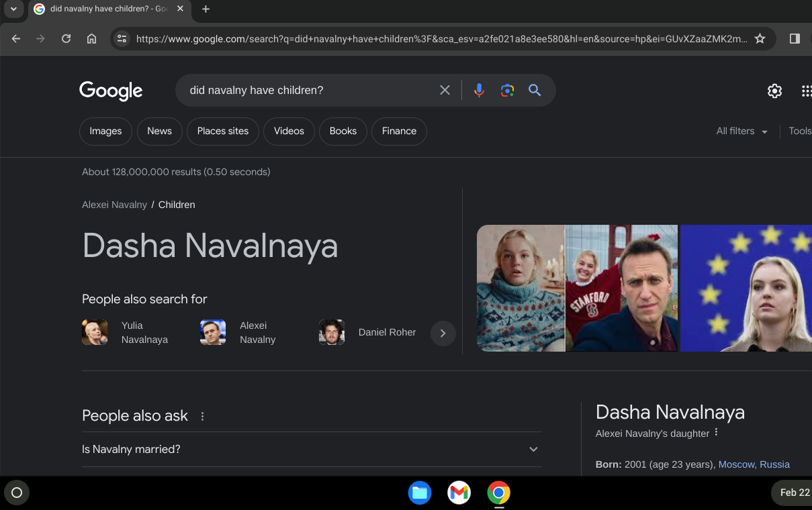
Task: Filter results by Finance
Action: [x=399, y=131]
